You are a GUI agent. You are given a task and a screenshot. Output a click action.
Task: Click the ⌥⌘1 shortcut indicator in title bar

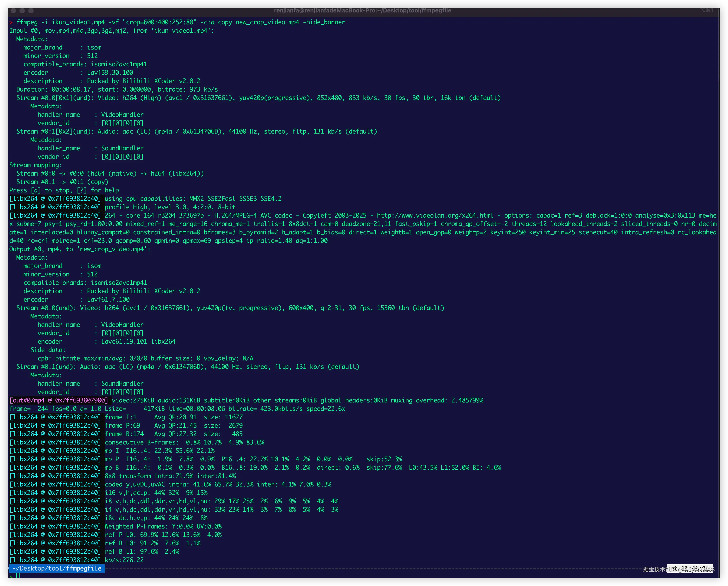(707, 10)
